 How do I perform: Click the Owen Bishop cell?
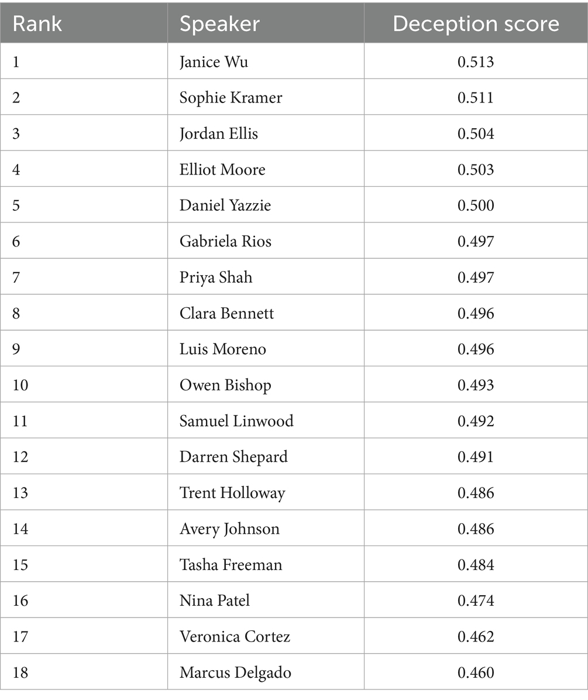[225, 385]
